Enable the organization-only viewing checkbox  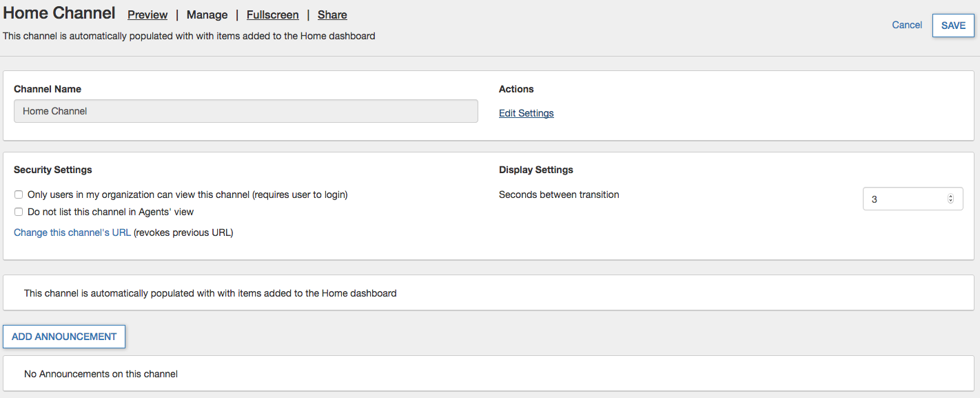[19, 195]
